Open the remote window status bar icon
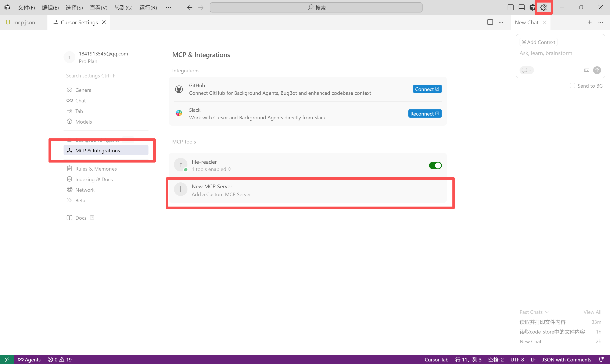The image size is (610, 364). tap(7, 359)
